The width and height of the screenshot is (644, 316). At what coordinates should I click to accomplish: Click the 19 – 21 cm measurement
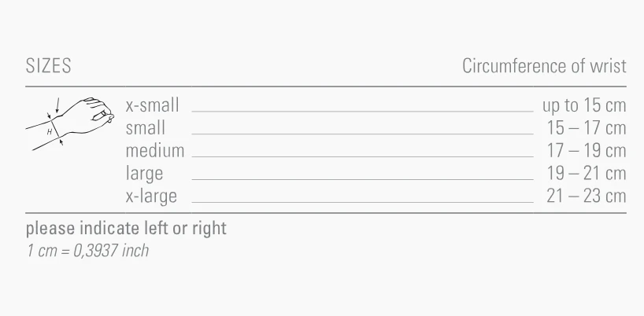click(x=587, y=173)
